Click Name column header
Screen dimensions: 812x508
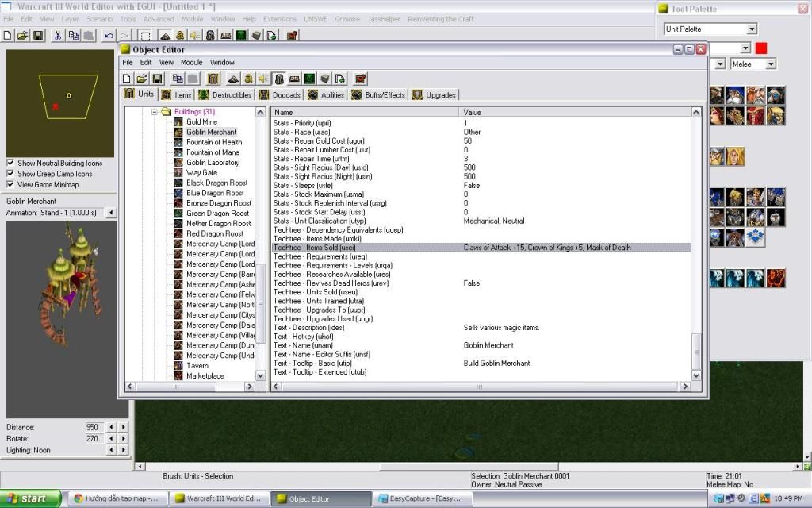(x=365, y=112)
